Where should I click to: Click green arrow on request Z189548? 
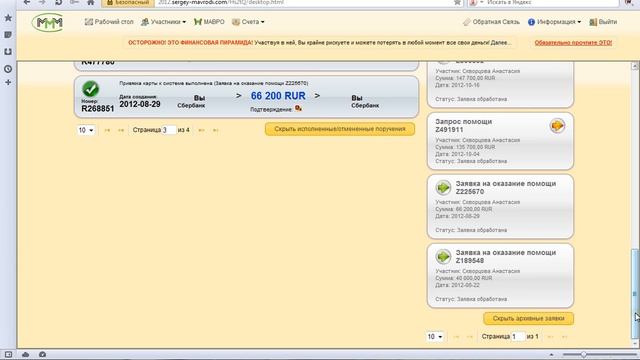coord(443,257)
